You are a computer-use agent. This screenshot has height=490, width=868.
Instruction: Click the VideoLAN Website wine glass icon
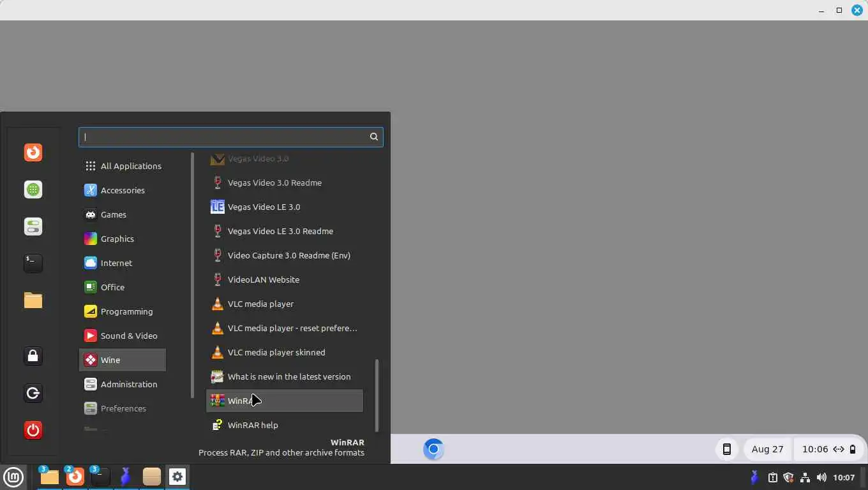click(218, 279)
